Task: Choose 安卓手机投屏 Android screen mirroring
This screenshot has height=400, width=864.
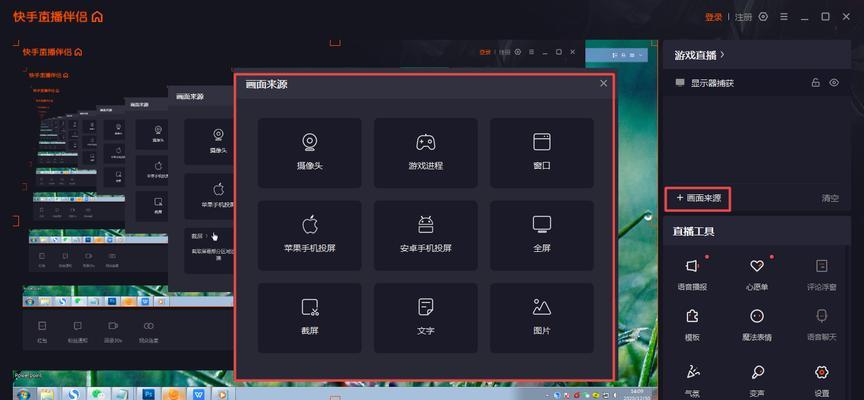Action: (425, 235)
